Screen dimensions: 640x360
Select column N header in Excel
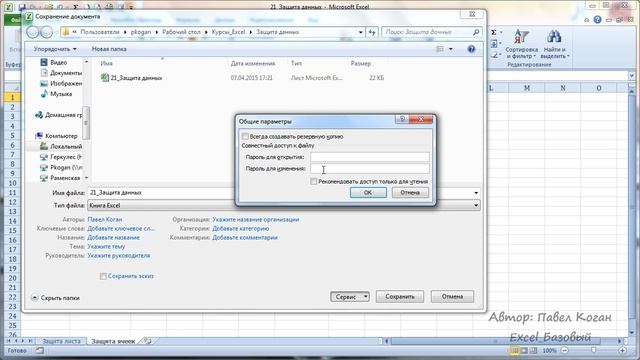tap(563, 88)
